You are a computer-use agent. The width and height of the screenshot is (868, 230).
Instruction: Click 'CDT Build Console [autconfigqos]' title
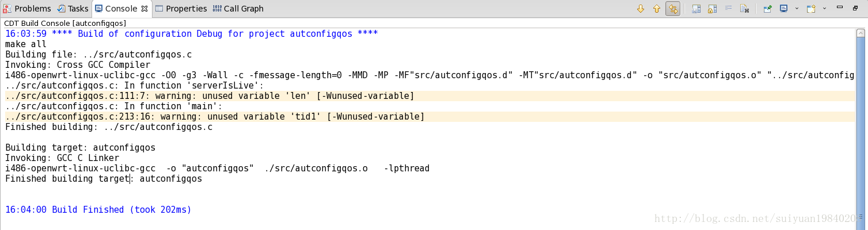(x=65, y=23)
